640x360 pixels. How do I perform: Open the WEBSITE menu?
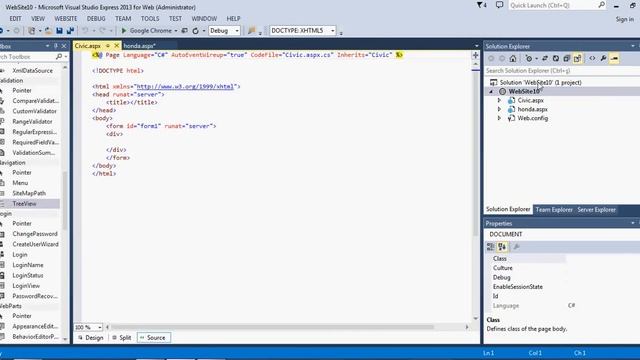[x=66, y=19]
